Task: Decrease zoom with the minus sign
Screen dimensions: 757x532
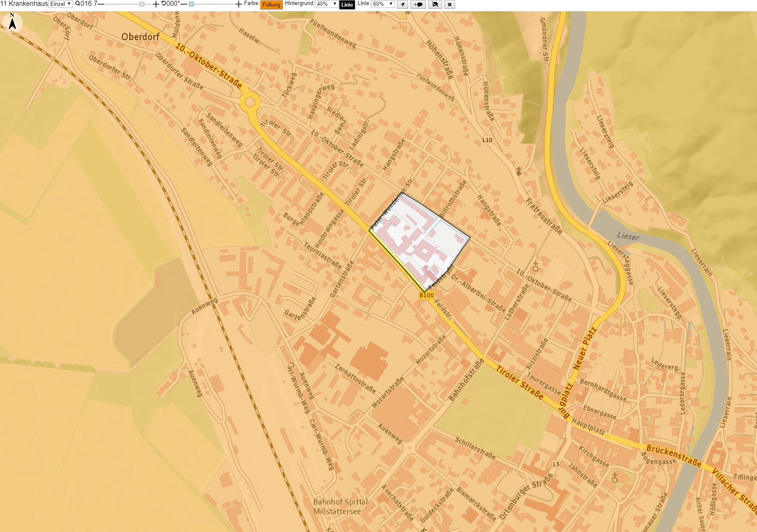Action: click(101, 4)
